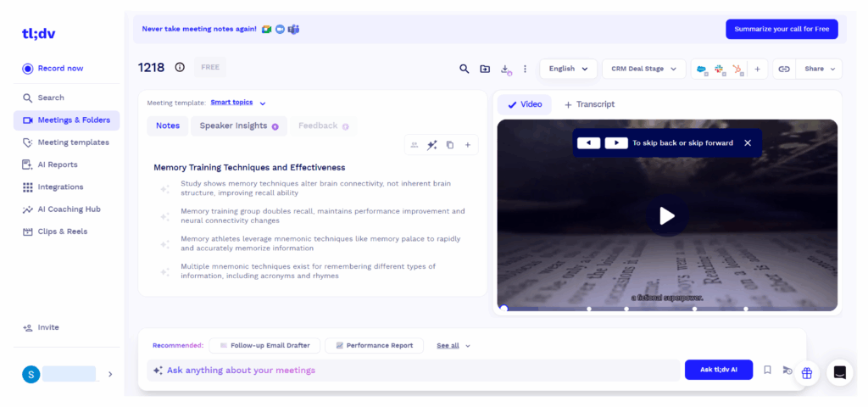Click attendees icon in notes toolbar
Screen dimensions: 868x407
tap(414, 145)
